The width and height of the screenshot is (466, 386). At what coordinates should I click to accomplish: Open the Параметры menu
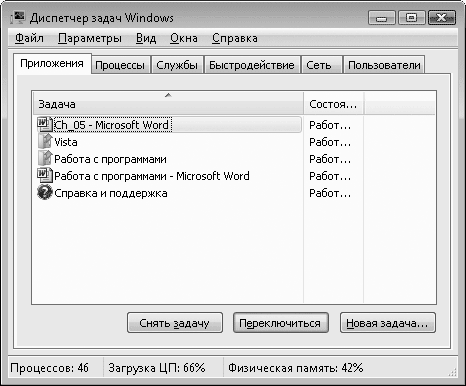(x=90, y=38)
